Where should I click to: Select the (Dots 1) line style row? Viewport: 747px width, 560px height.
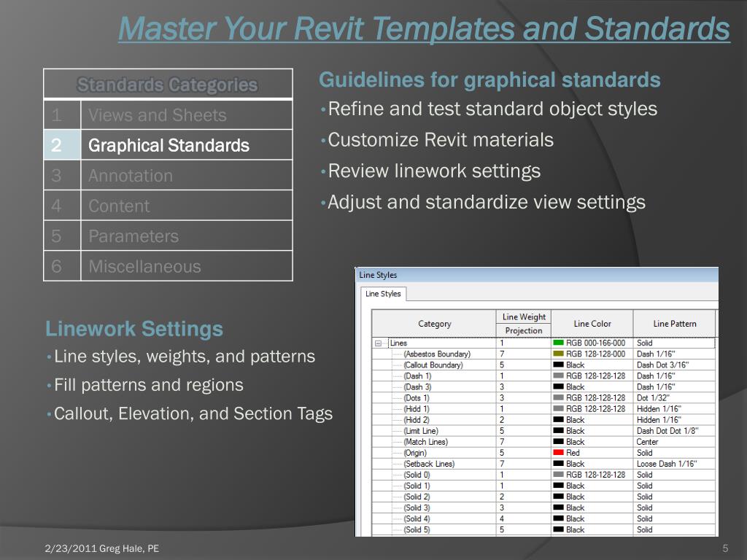(x=543, y=397)
